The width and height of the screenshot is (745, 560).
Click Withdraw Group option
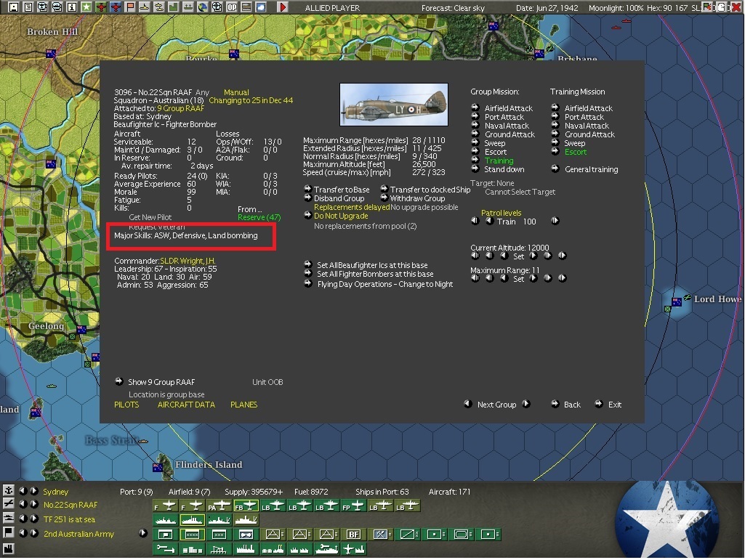[417, 198]
